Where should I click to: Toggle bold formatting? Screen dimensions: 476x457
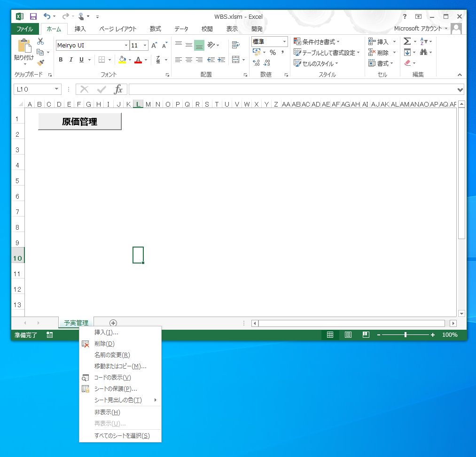60,60
